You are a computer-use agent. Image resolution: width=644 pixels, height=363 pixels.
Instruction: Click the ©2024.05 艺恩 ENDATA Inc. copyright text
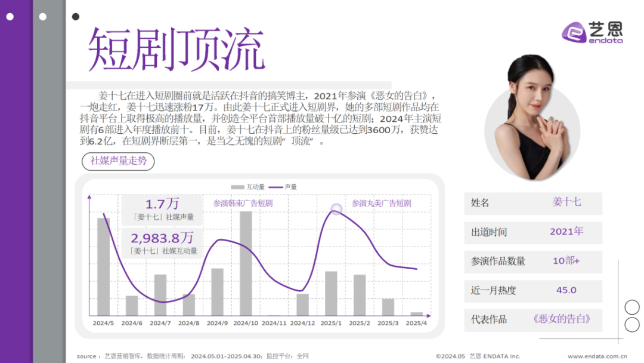click(x=478, y=356)
